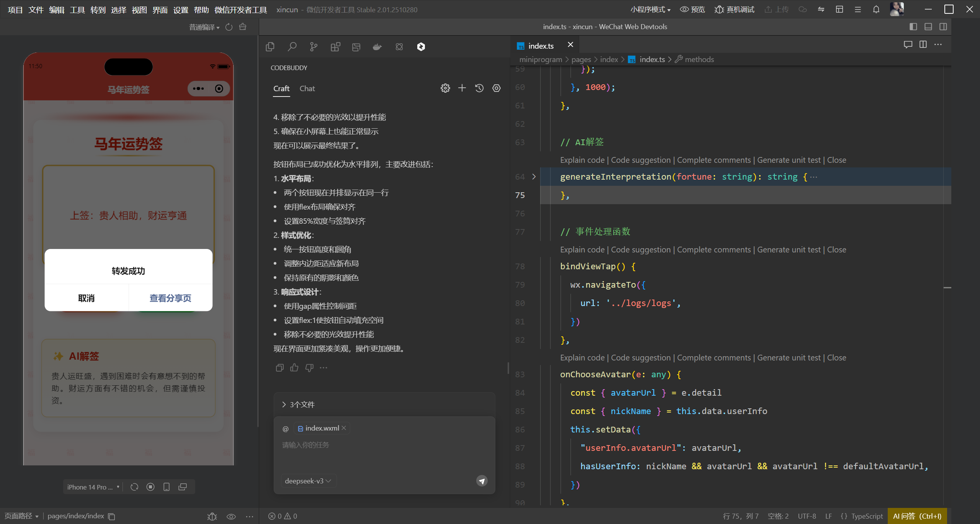980x524 pixels.
Task: Start new chat with plus icon
Action: [462, 88]
